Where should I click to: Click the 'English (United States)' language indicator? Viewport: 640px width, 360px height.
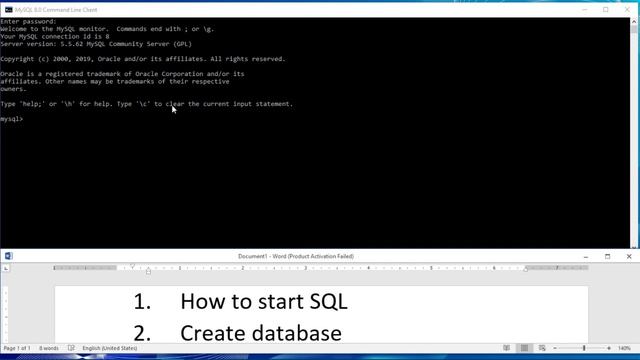coord(110,348)
